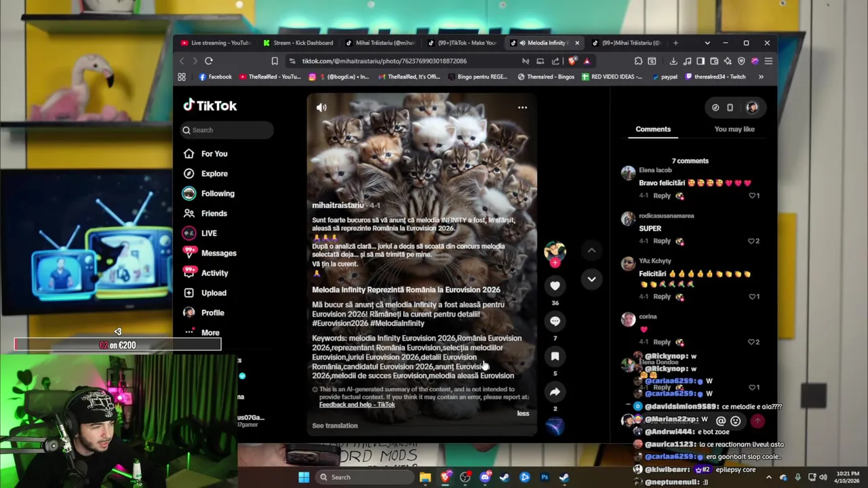Open the spinning music disc sound icon
The image size is (868, 488).
click(555, 426)
